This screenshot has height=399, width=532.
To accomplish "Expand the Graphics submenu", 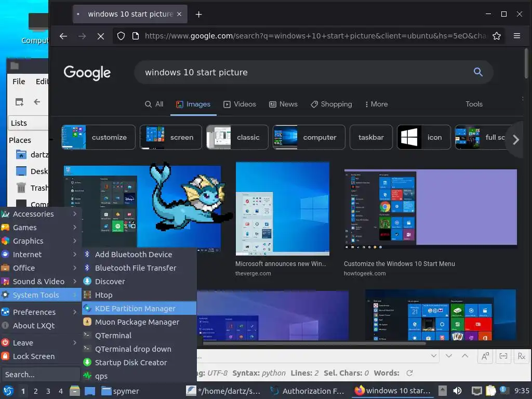I will click(x=41, y=241).
